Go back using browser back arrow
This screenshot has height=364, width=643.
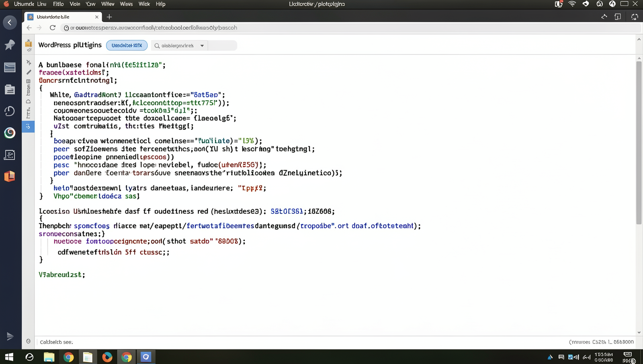(x=29, y=28)
